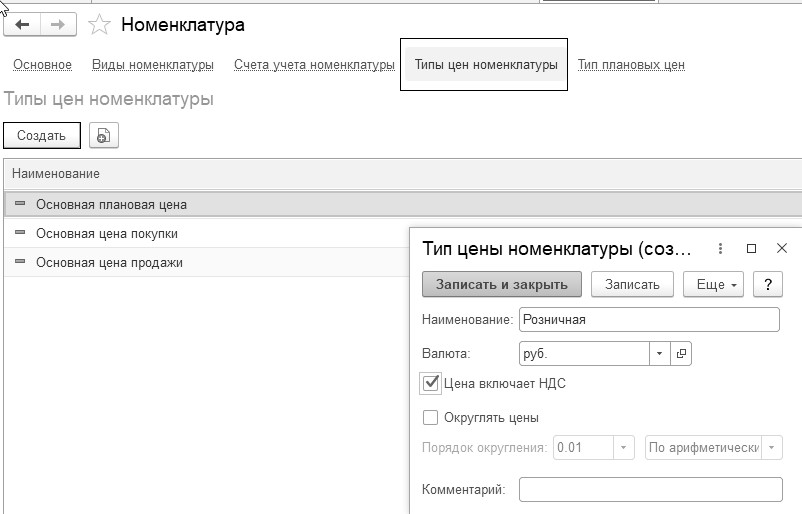Enable the Округлять цены checkbox
Screen dimensions: 802x514
(x=431, y=418)
